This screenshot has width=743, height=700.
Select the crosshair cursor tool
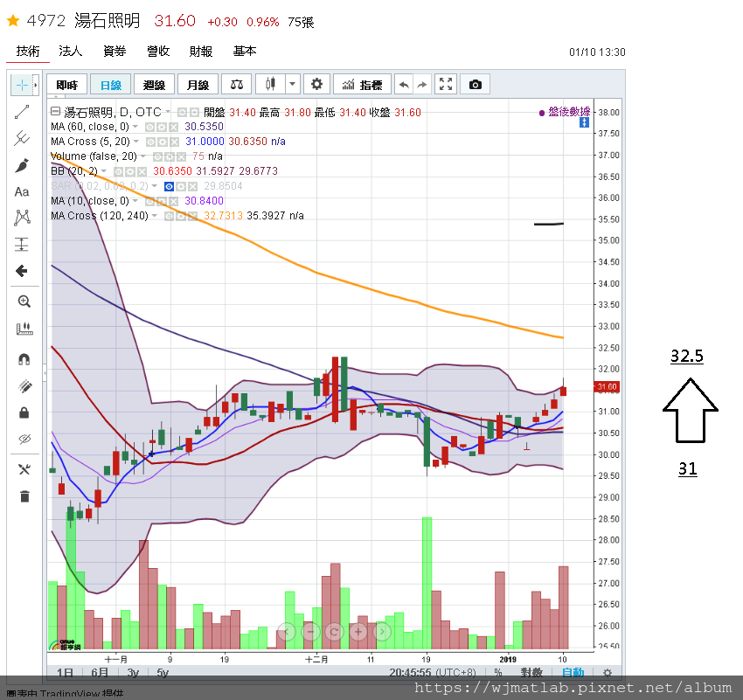tap(21, 86)
